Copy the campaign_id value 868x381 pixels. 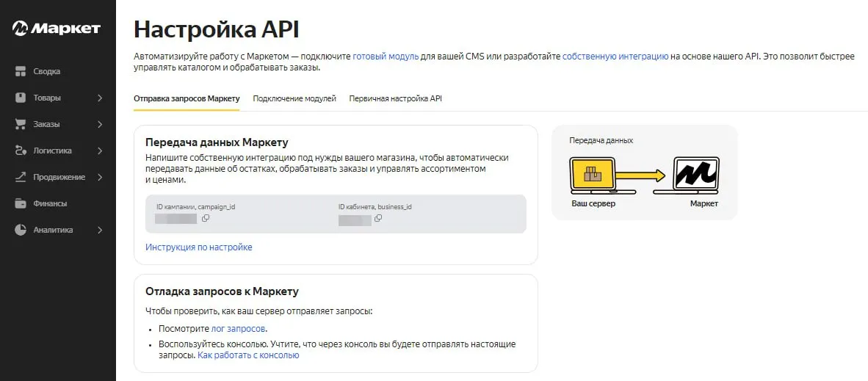pyautogui.click(x=206, y=218)
